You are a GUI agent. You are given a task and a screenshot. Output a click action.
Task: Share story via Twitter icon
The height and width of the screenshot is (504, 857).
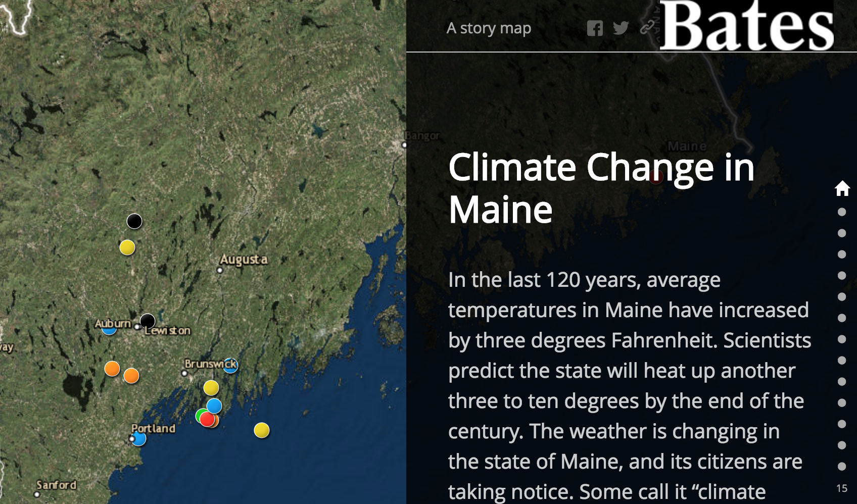pos(621,28)
